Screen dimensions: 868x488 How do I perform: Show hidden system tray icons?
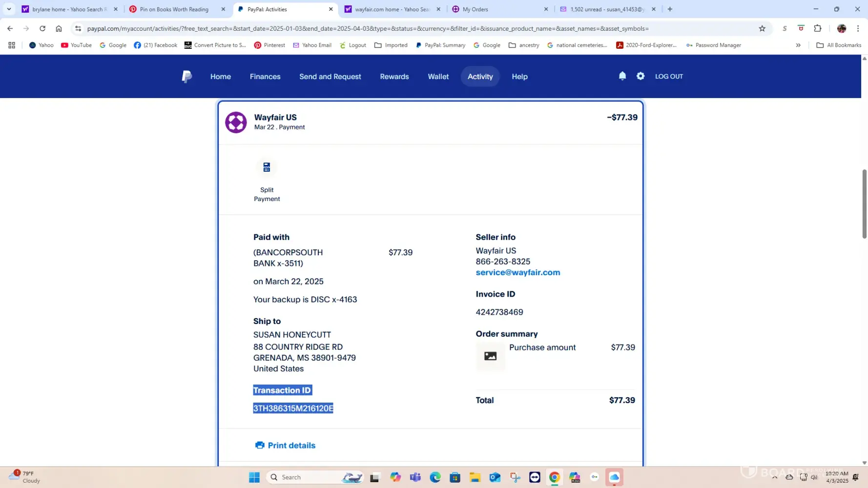coord(774,477)
